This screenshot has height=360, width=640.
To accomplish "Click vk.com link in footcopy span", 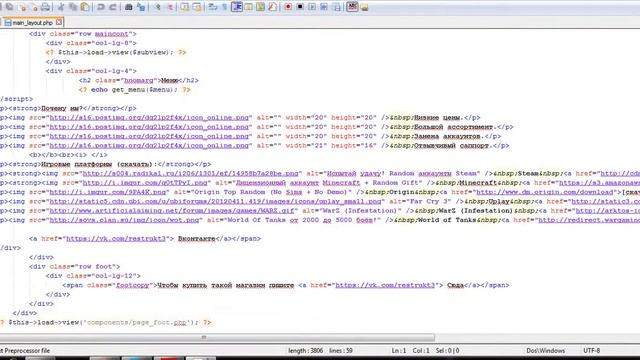I will click(385, 286).
